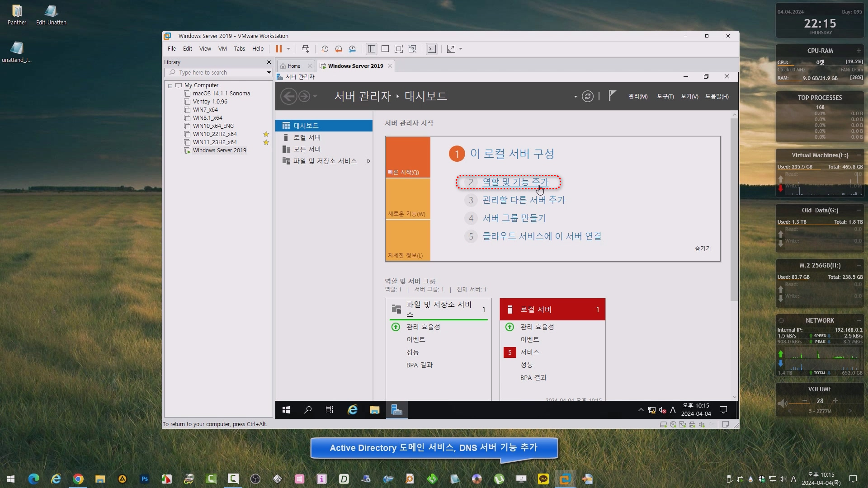Switch to Unity mode icon in VMware toolbar
This screenshot has width=868, height=488.
click(x=412, y=49)
